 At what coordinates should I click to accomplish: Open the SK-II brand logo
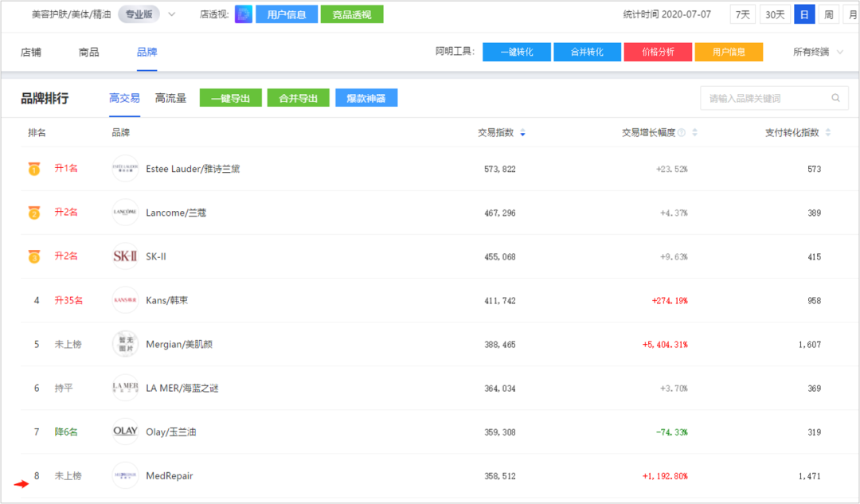125,256
